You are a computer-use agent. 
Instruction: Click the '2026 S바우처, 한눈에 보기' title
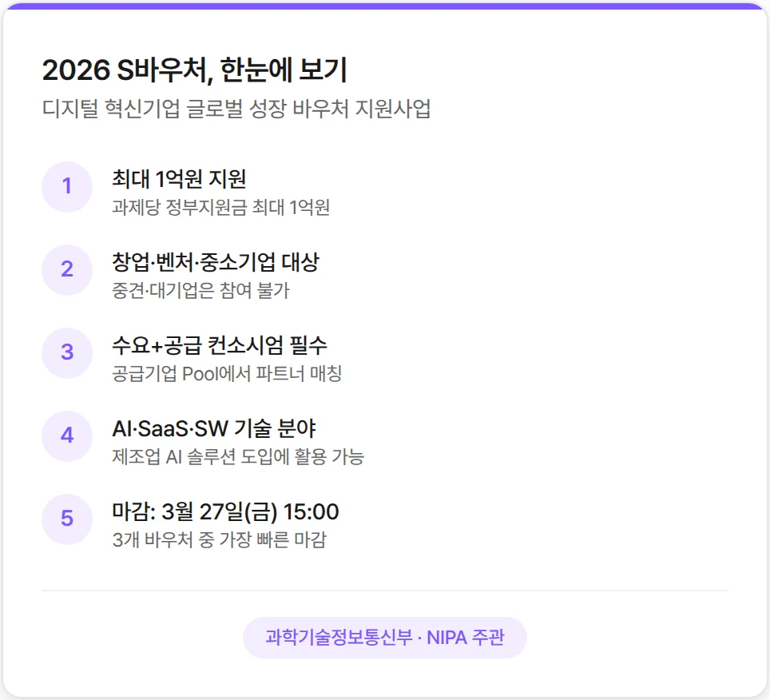194,71
